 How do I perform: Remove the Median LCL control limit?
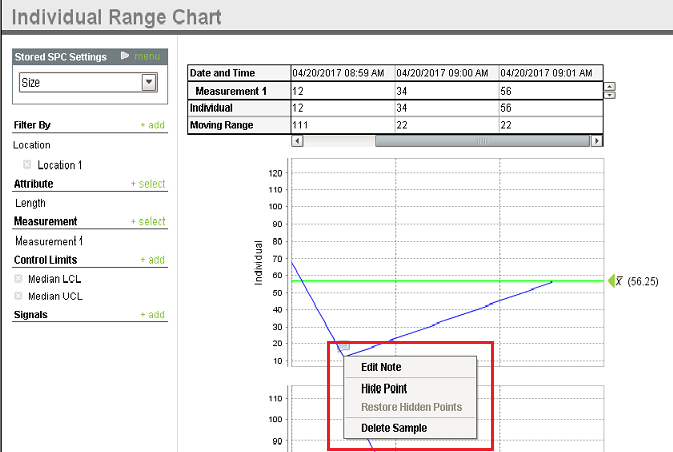point(19,279)
